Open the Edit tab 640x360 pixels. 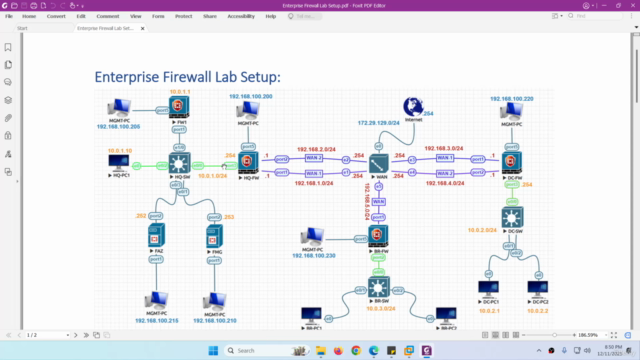pos(81,16)
